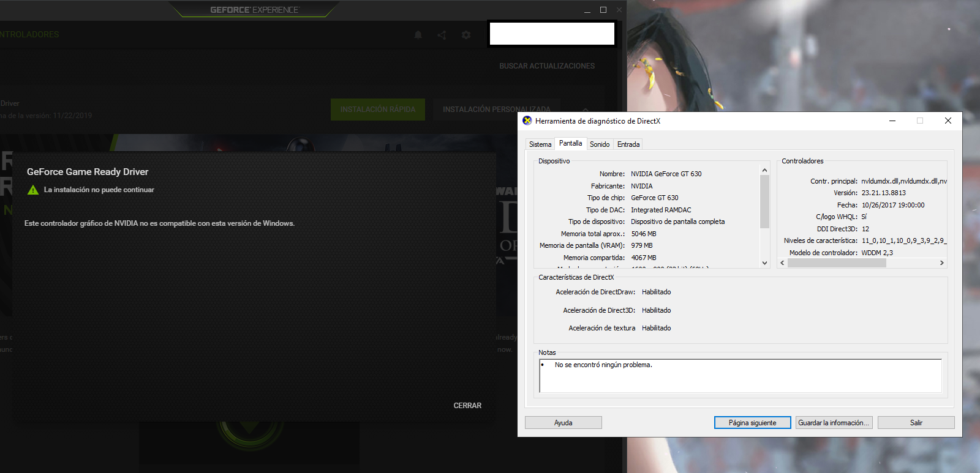The height and width of the screenshot is (473, 980).
Task: Click Dispositivo de pantalla completa value
Action: pyautogui.click(x=678, y=222)
